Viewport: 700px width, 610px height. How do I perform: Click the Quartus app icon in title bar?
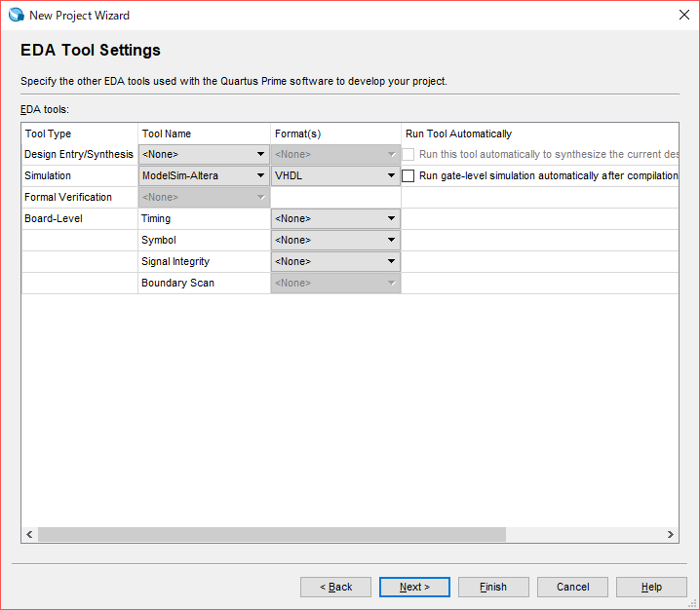[x=16, y=15]
